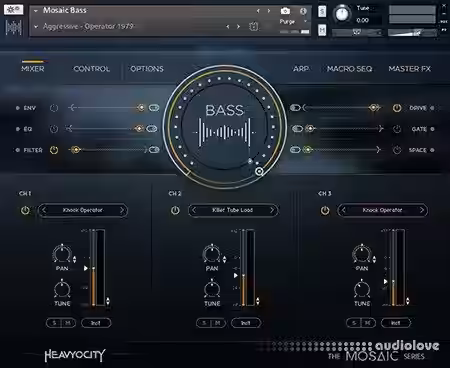This screenshot has height=368, width=450.
Task: Click the Kontakt Tune knob in header
Action: click(x=342, y=14)
